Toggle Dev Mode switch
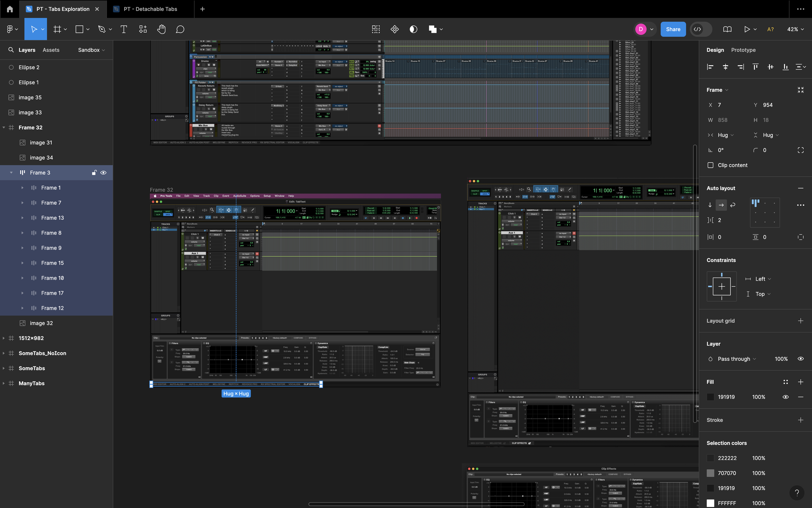This screenshot has width=812, height=508. (x=701, y=29)
